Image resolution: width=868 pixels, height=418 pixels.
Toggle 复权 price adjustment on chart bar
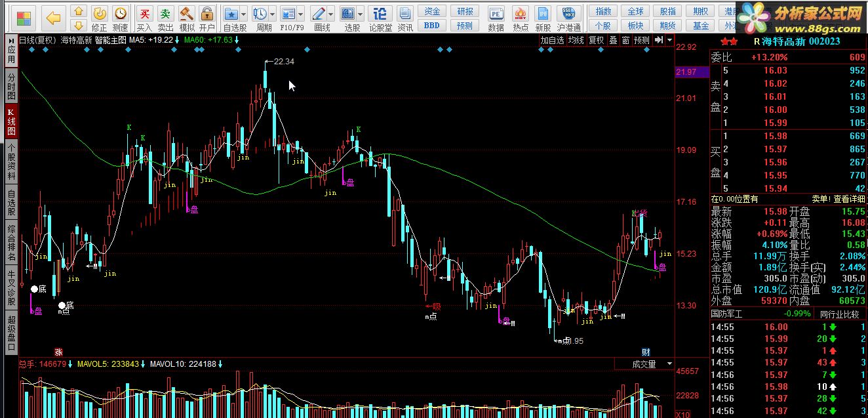point(596,40)
